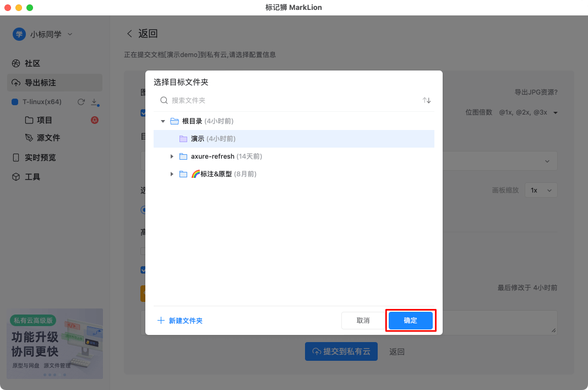Click the 确定 confirm button

[410, 321]
